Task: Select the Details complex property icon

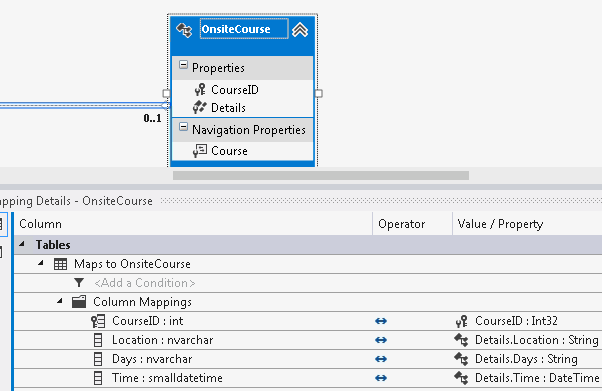Action: [200, 108]
